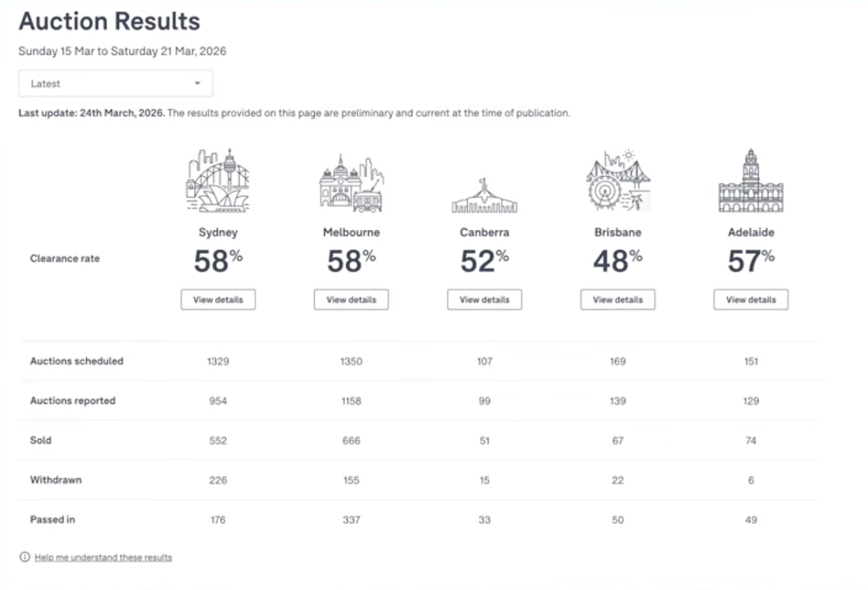Image resolution: width=868 pixels, height=590 pixels.
Task: View details for Melbourne auctions
Action: tap(351, 300)
